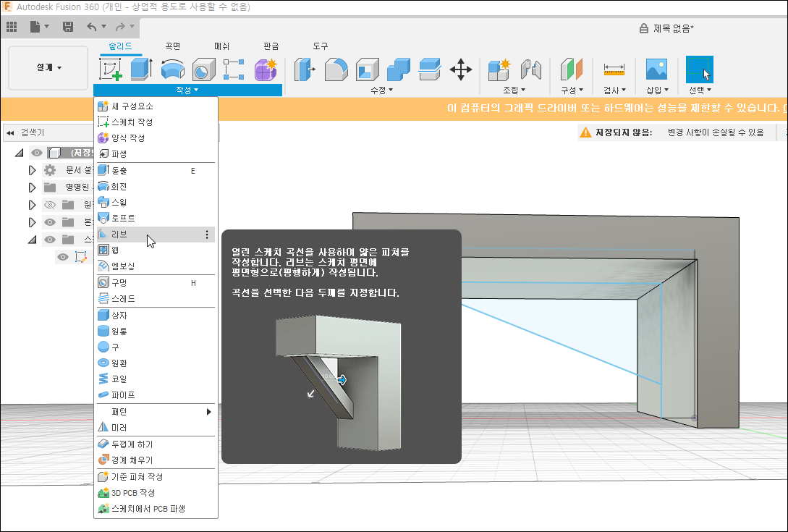Choose 스케치 작성 from the menu
This screenshot has height=532, width=788.
pos(156,122)
